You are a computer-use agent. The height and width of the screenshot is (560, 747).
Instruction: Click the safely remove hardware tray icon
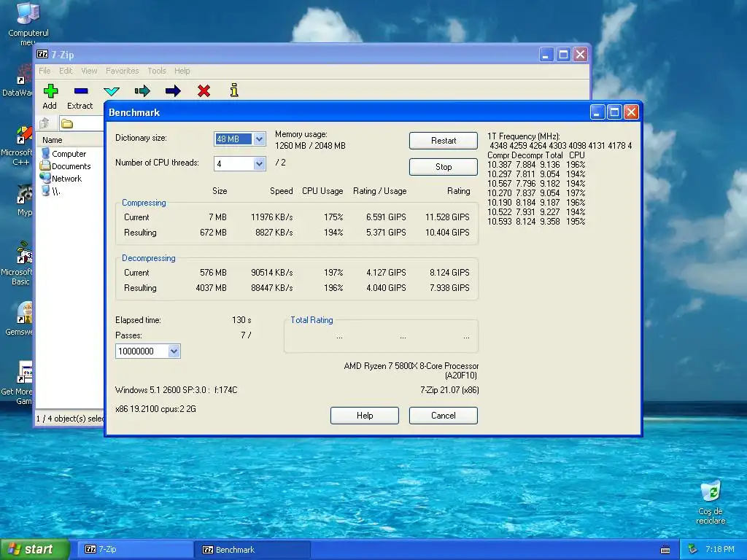(692, 549)
